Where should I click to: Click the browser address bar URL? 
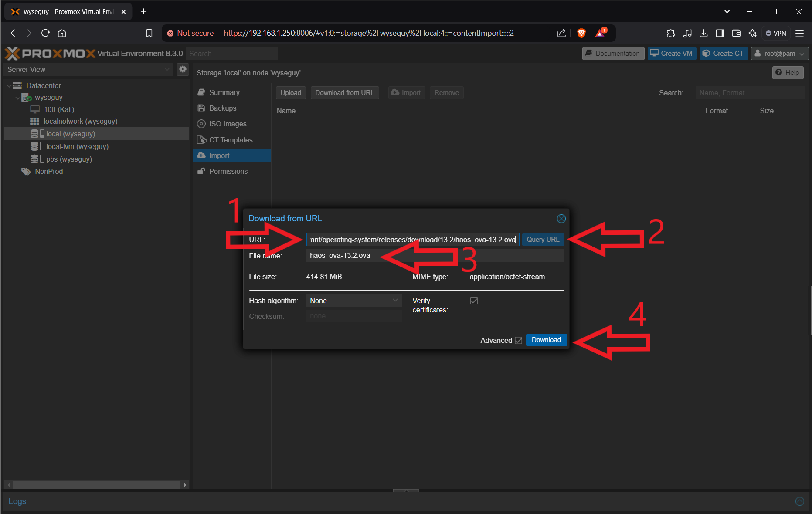(369, 33)
